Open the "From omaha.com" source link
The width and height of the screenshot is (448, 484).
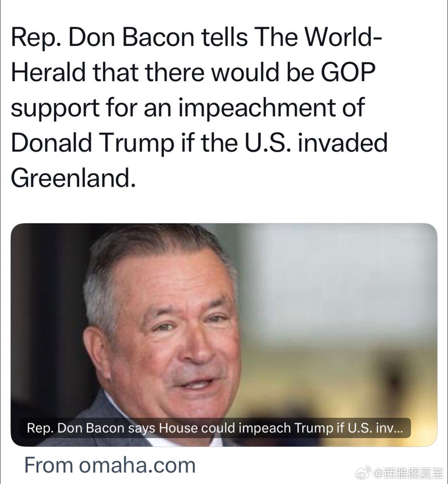[x=110, y=465]
